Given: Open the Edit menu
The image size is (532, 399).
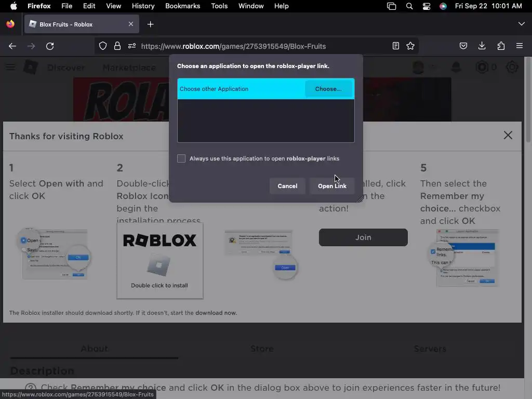Looking at the screenshot, I should [89, 6].
